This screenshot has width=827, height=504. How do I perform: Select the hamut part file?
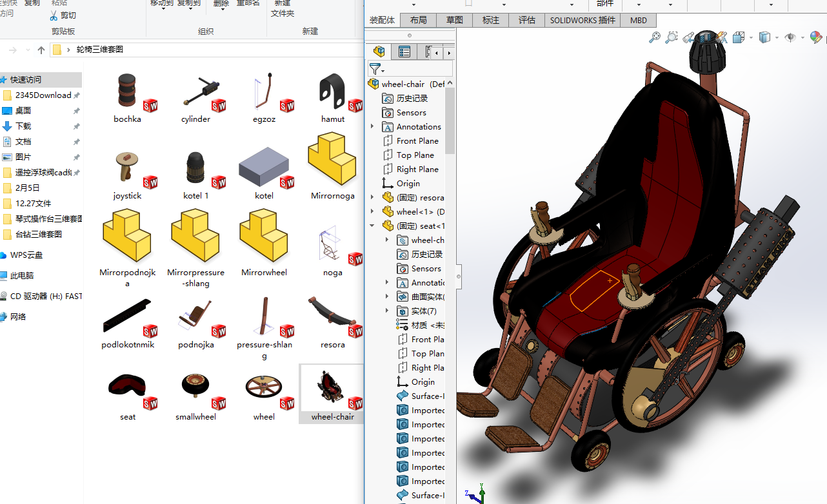tap(333, 98)
